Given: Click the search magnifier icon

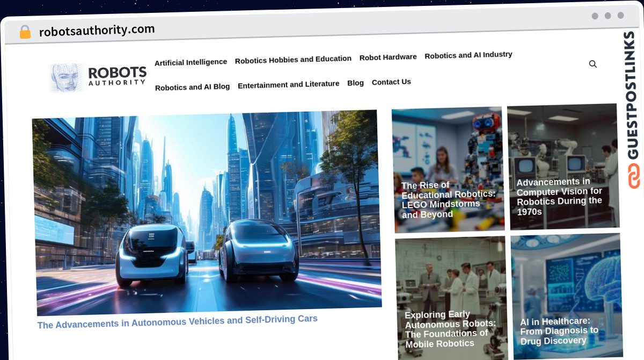Looking at the screenshot, I should pos(592,64).
